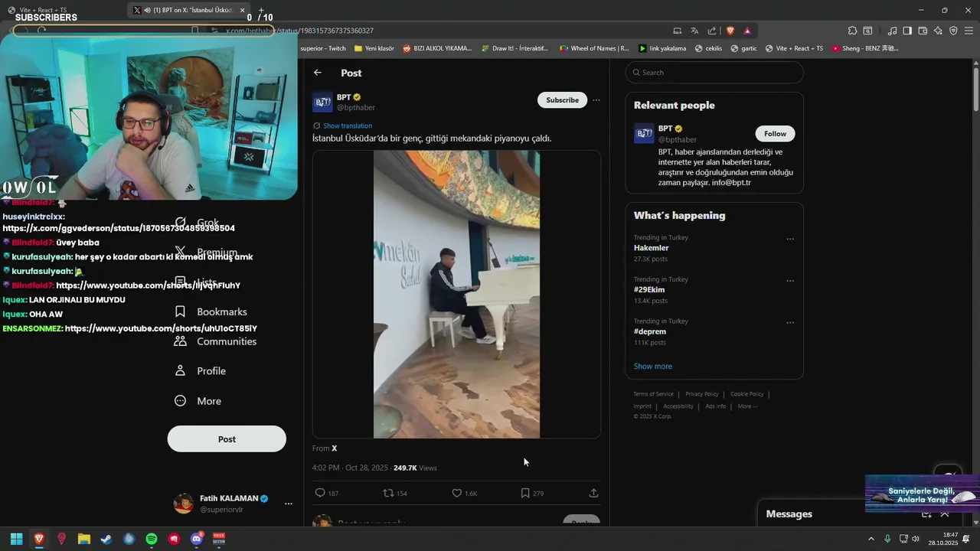This screenshot has width=980, height=551.
Task: Open the gartic bookmark
Action: tap(743, 48)
